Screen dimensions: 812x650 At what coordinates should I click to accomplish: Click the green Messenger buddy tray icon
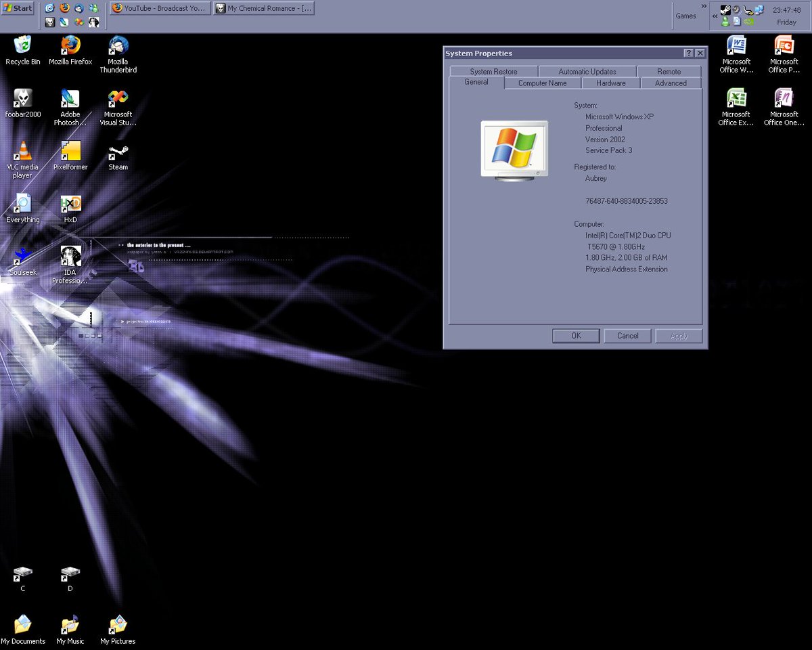point(725,22)
